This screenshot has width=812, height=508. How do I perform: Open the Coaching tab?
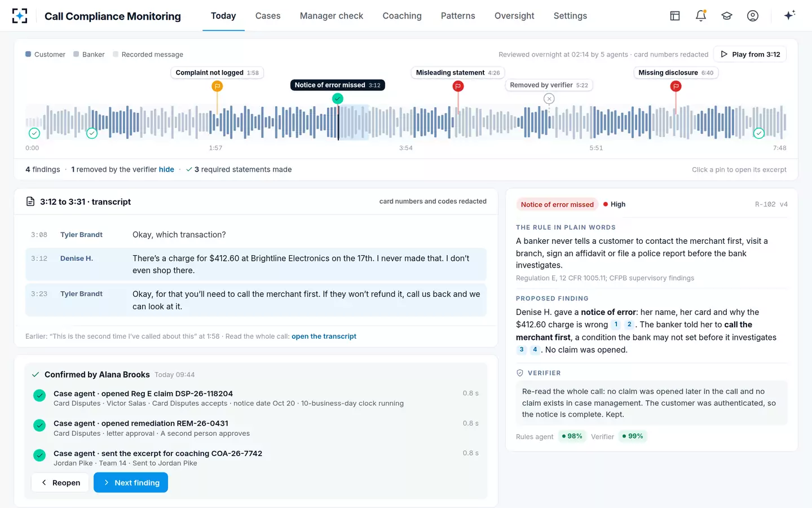(x=402, y=16)
